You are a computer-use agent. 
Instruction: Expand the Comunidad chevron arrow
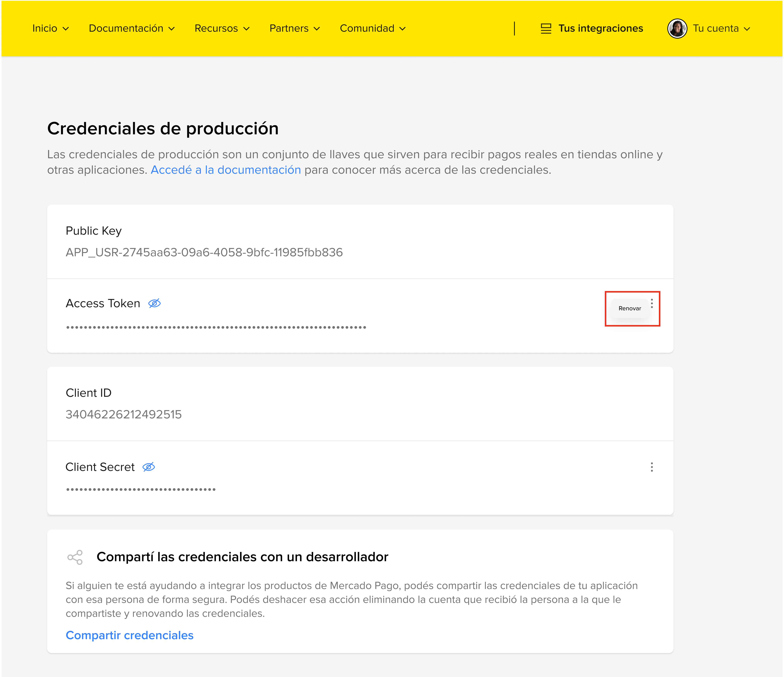[x=403, y=29]
